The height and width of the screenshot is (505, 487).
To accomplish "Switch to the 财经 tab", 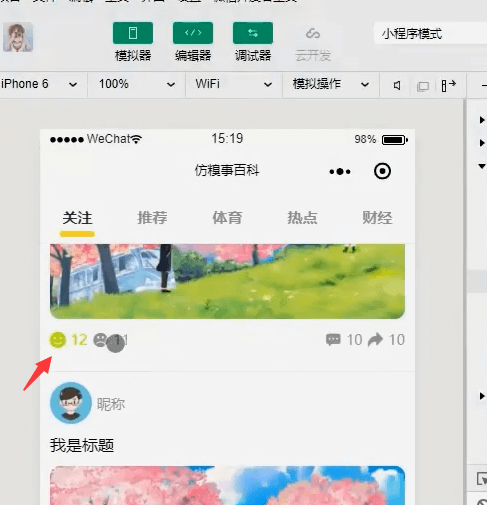I will point(377,218).
